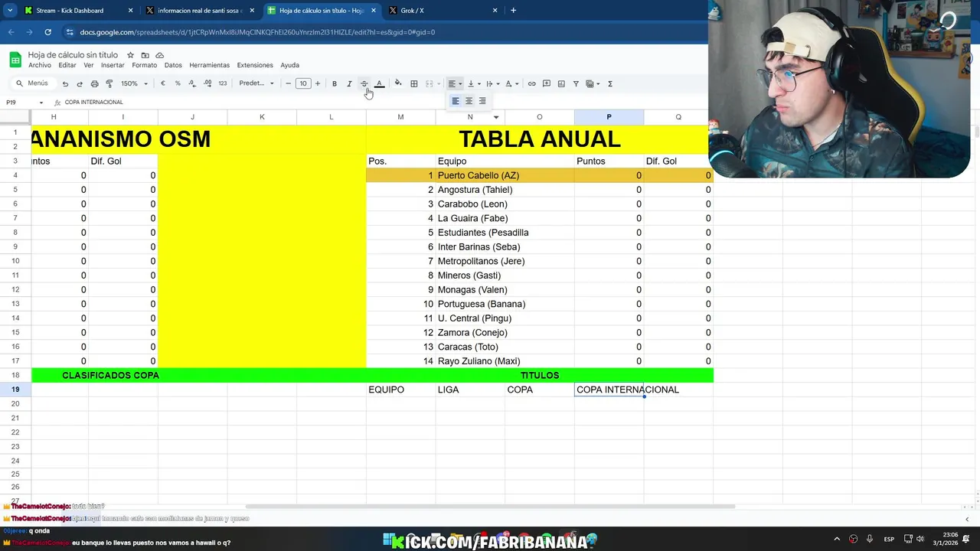The height and width of the screenshot is (551, 980).
Task: Click the create filter icon
Action: [576, 83]
